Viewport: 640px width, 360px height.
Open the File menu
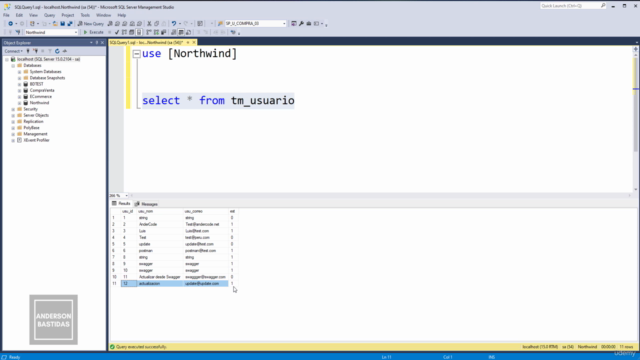[6, 15]
